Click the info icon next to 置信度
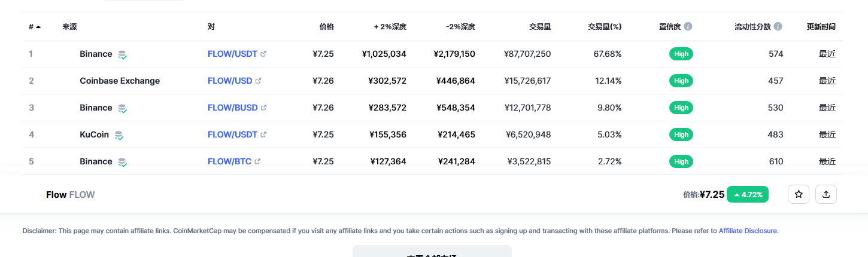Image resolution: width=868 pixels, height=257 pixels. pos(688,27)
